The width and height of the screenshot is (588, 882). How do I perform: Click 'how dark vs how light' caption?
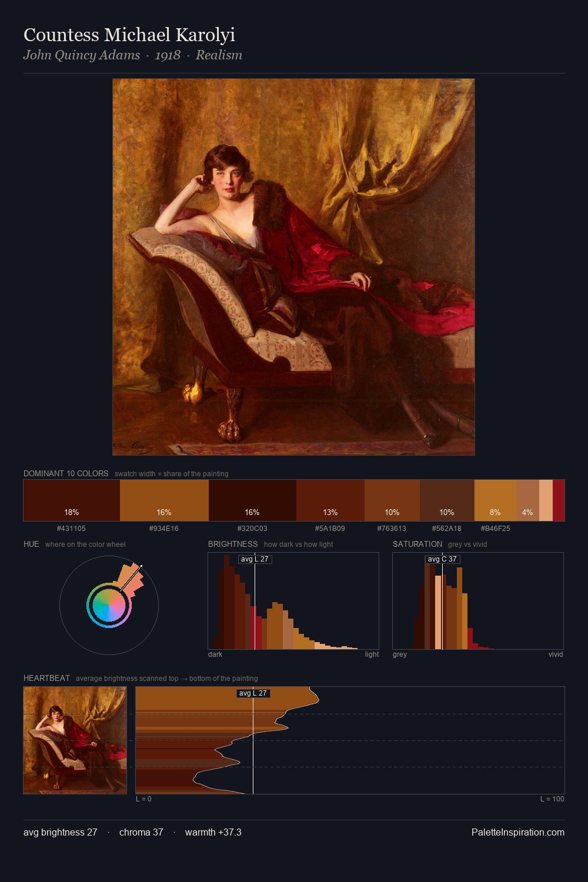pos(298,544)
